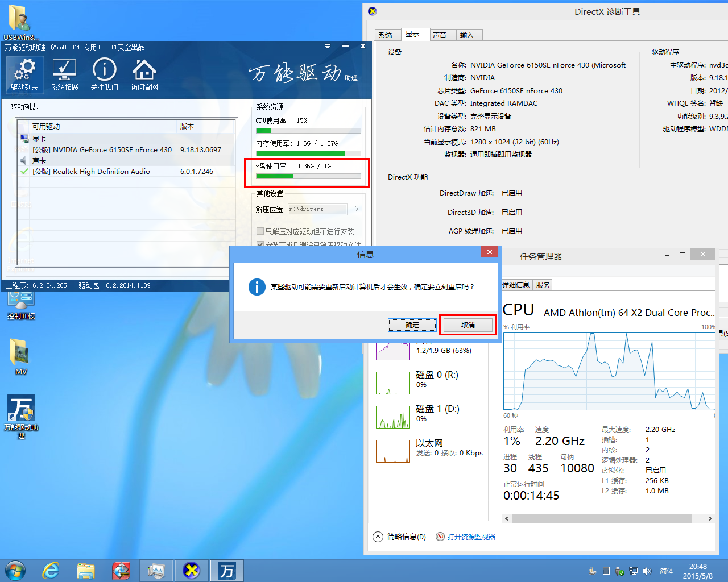Open the MV folder desktop icon

pos(20,356)
